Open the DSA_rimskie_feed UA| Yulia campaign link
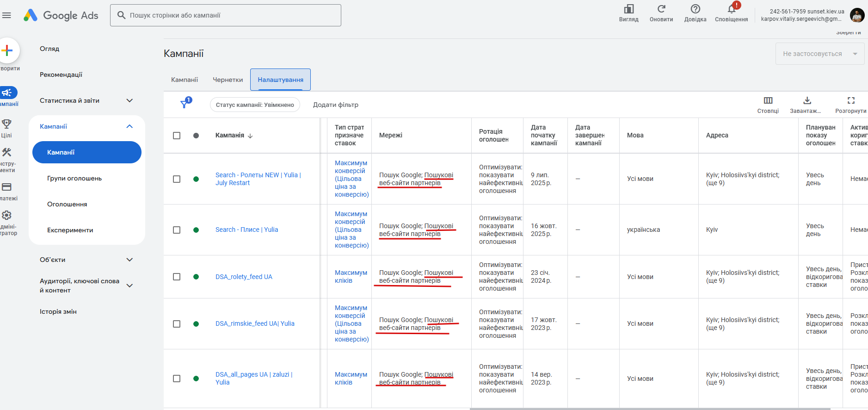 coord(255,323)
